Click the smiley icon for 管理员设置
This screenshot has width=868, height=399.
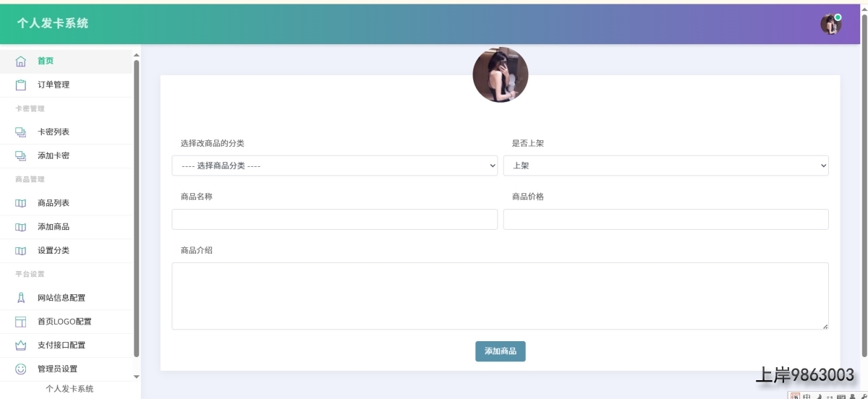pyautogui.click(x=21, y=369)
